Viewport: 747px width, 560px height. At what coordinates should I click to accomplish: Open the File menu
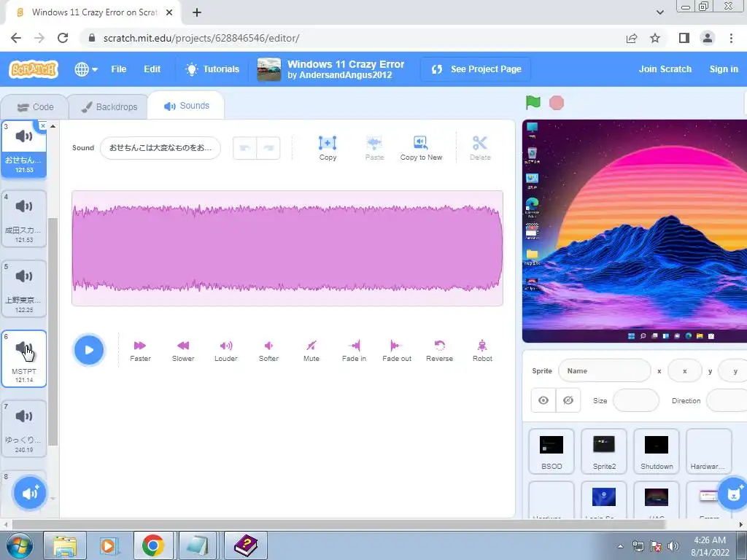pyautogui.click(x=119, y=69)
